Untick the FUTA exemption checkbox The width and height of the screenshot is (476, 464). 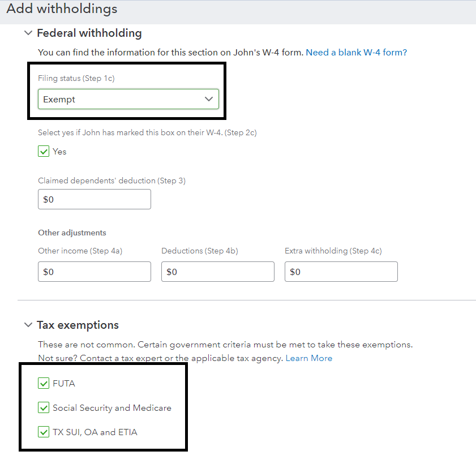coord(44,384)
